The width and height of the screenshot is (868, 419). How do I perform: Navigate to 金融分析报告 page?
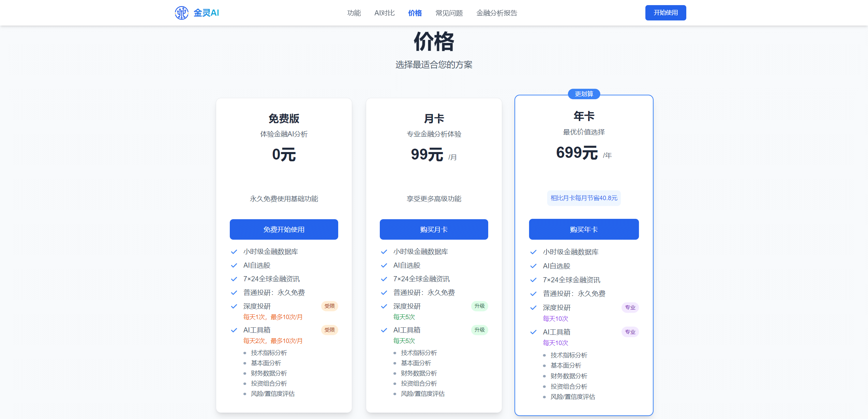click(x=497, y=13)
